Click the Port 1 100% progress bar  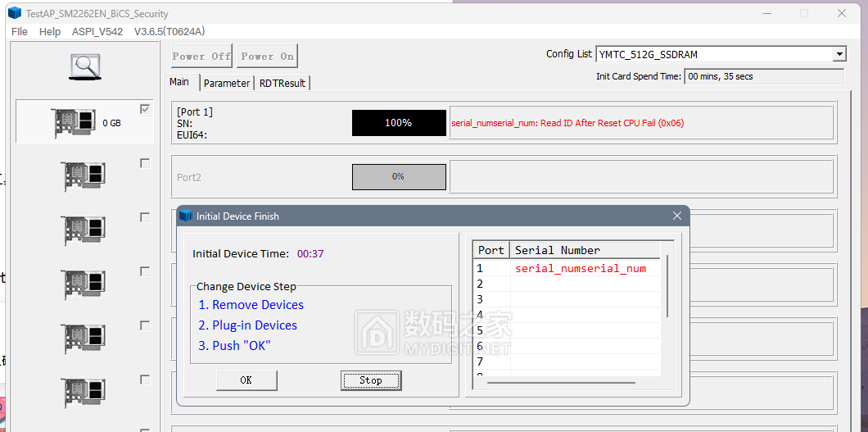(x=399, y=123)
